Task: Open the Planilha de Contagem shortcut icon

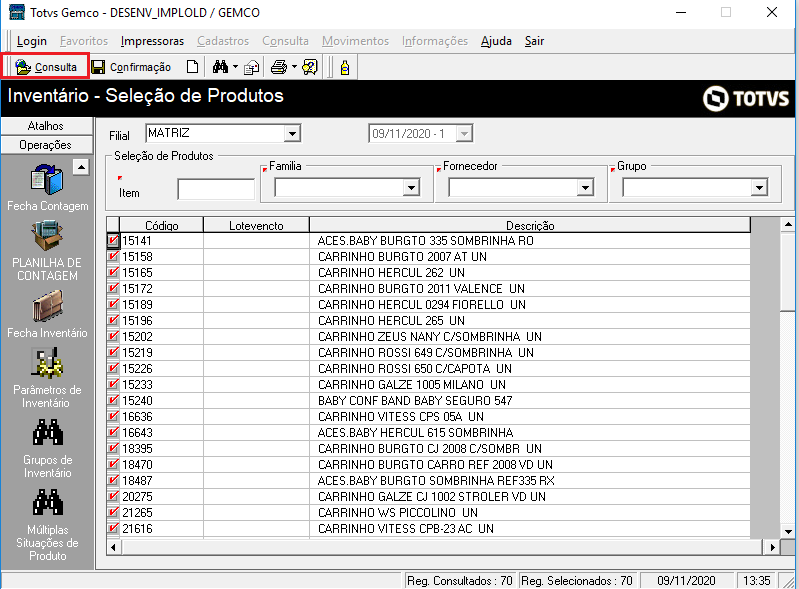Action: (47, 236)
